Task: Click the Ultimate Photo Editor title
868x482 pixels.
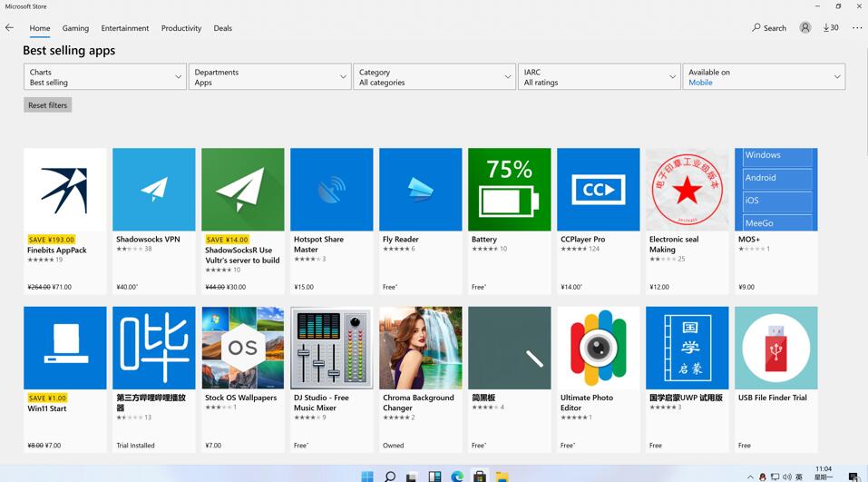Action: click(x=587, y=403)
